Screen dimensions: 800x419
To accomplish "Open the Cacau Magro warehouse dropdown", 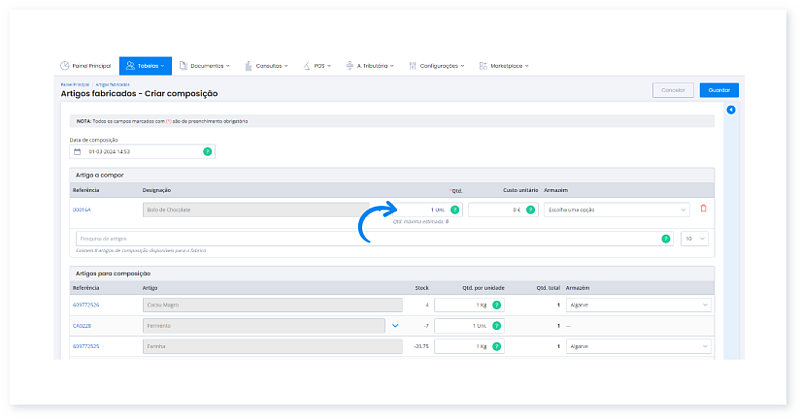I will [x=638, y=304].
